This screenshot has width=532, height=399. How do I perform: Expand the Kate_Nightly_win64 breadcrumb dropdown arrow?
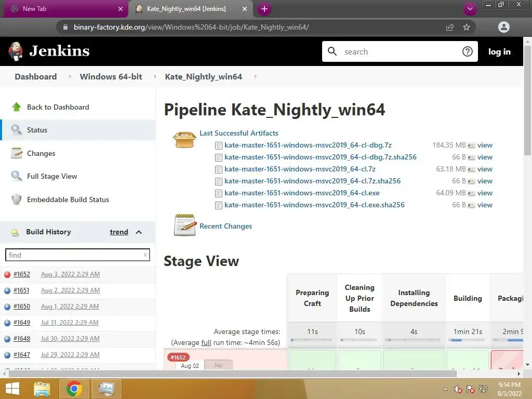[x=256, y=77]
